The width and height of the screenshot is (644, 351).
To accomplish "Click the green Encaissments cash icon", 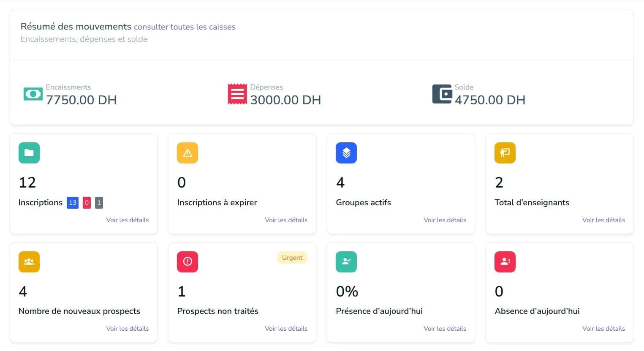I will (x=33, y=94).
